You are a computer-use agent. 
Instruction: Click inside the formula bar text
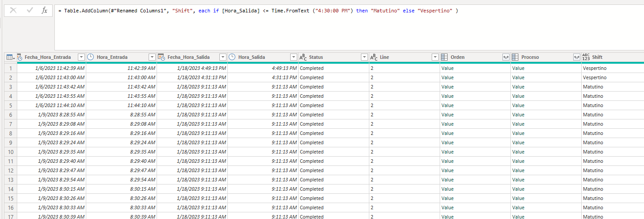pyautogui.click(x=258, y=11)
